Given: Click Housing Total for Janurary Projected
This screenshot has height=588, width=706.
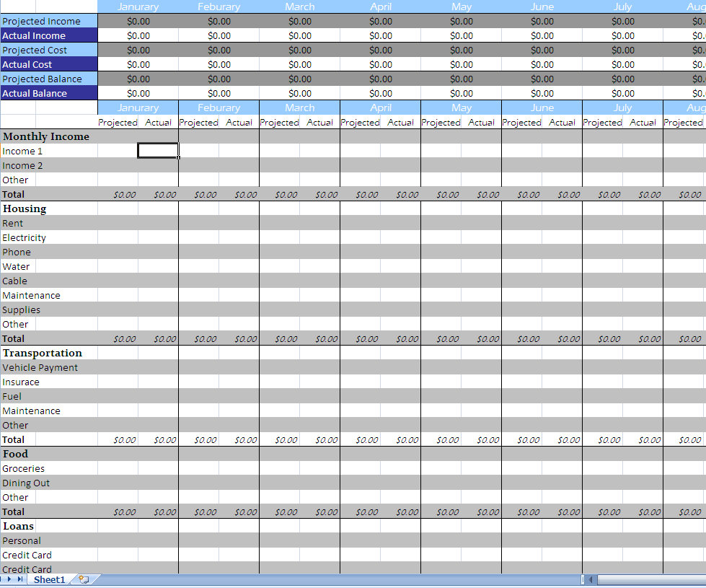Looking at the screenshot, I should point(124,338).
